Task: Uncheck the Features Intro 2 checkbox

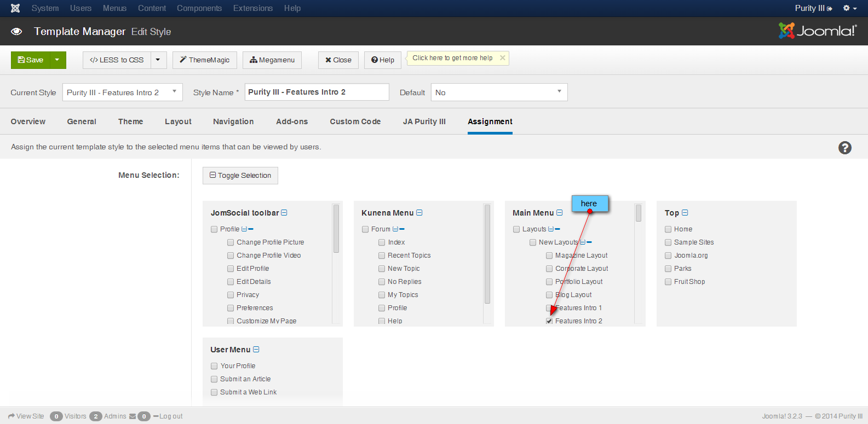Action: tap(549, 321)
